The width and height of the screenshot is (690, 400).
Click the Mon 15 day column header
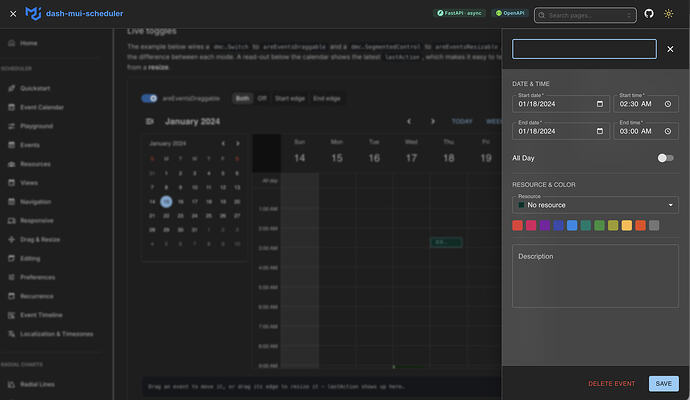(337, 153)
